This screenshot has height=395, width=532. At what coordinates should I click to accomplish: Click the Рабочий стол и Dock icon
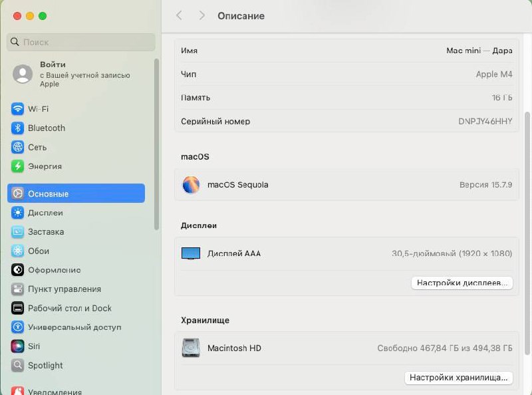click(x=17, y=308)
